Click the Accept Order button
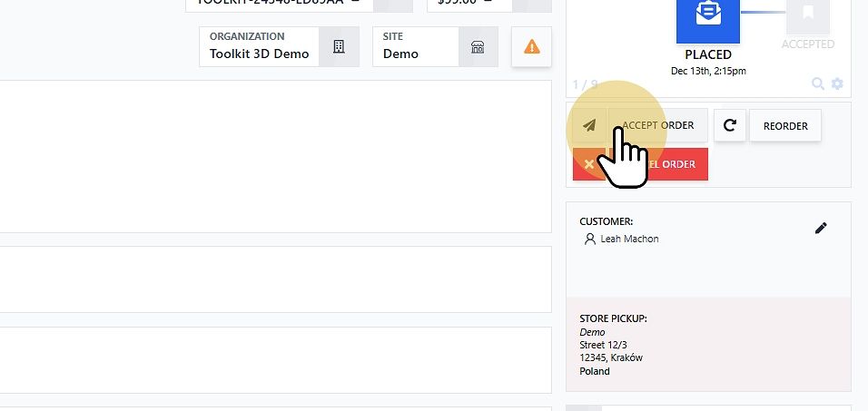 657,125
